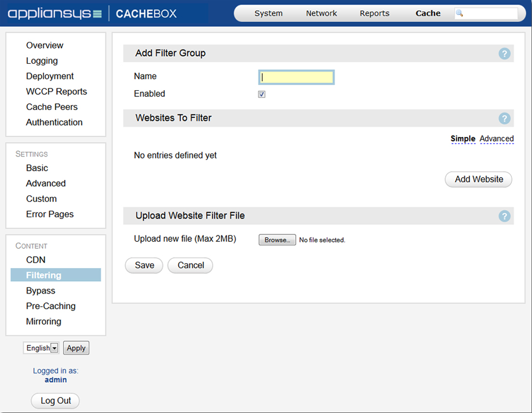Image resolution: width=532 pixels, height=413 pixels.
Task: Click the magnifier search icon
Action: (x=460, y=13)
